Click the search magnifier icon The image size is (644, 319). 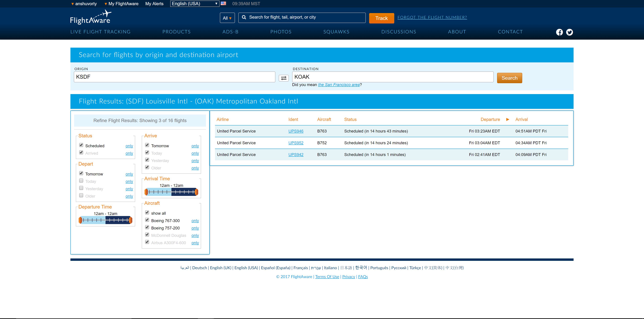pos(244,17)
